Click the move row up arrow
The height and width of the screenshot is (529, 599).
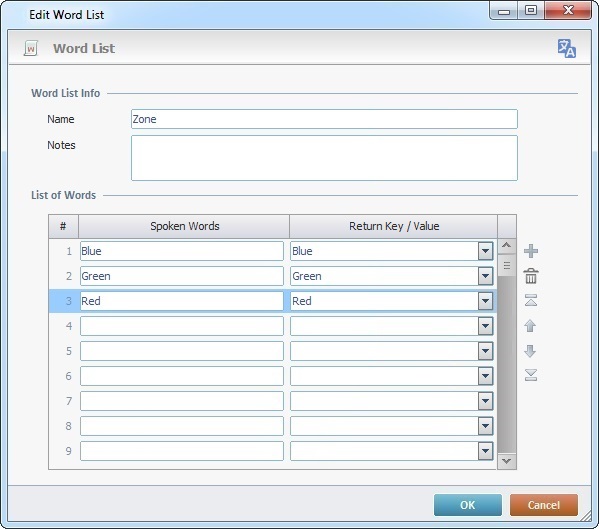(530, 326)
